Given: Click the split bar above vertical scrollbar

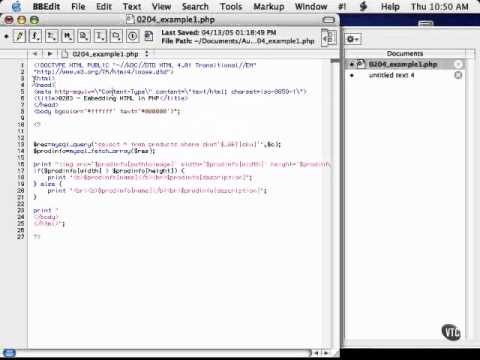Looking at the screenshot, I should click(334, 61).
